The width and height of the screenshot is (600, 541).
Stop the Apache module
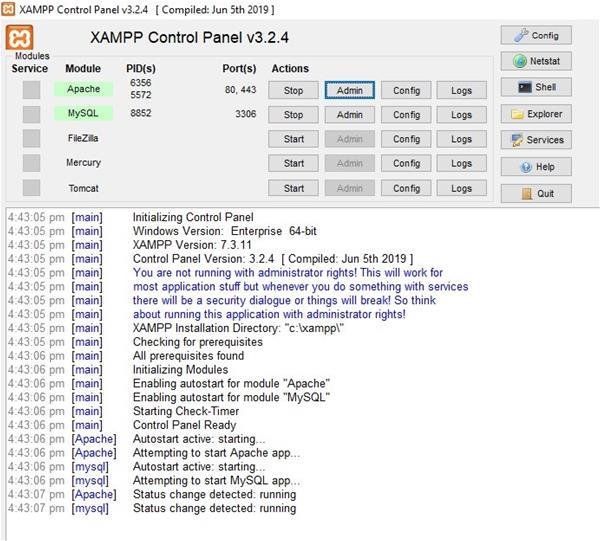pyautogui.click(x=293, y=90)
